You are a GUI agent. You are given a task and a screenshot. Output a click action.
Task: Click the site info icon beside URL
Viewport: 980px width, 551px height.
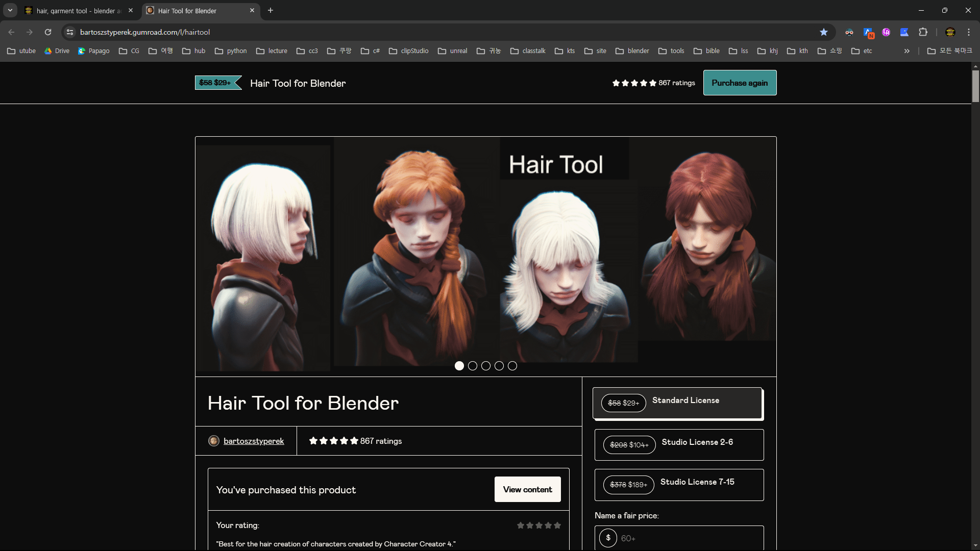70,32
